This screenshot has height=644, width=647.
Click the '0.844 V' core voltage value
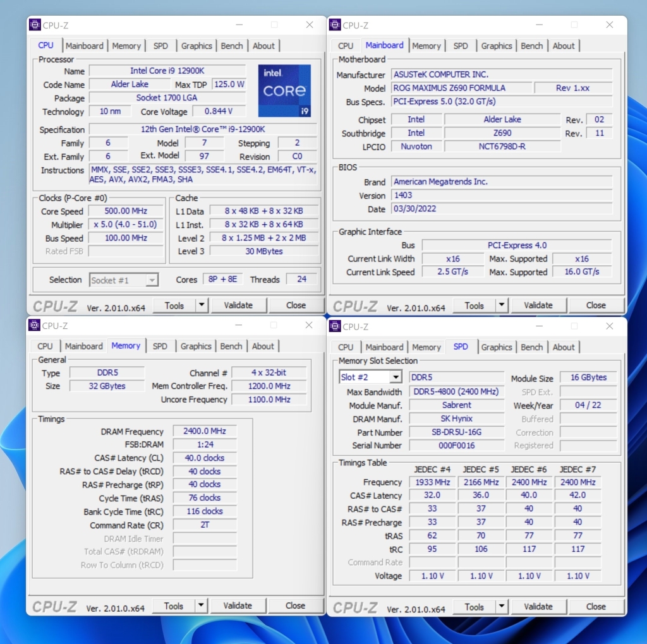click(x=219, y=111)
